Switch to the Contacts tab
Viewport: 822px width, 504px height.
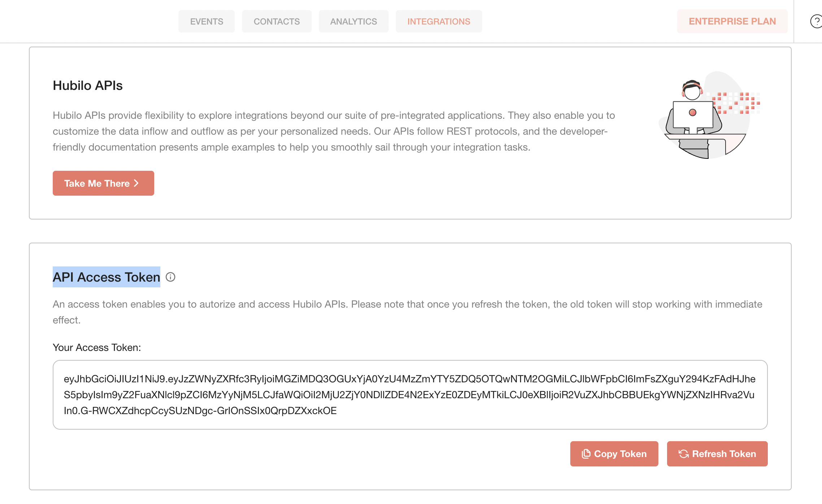click(277, 21)
